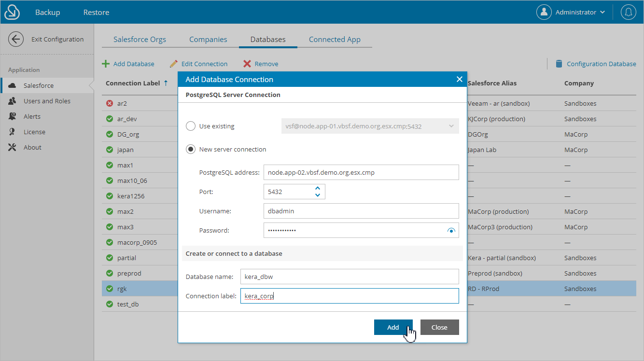Click the Administrator user avatar icon
This screenshot has height=361, width=644.
544,12
